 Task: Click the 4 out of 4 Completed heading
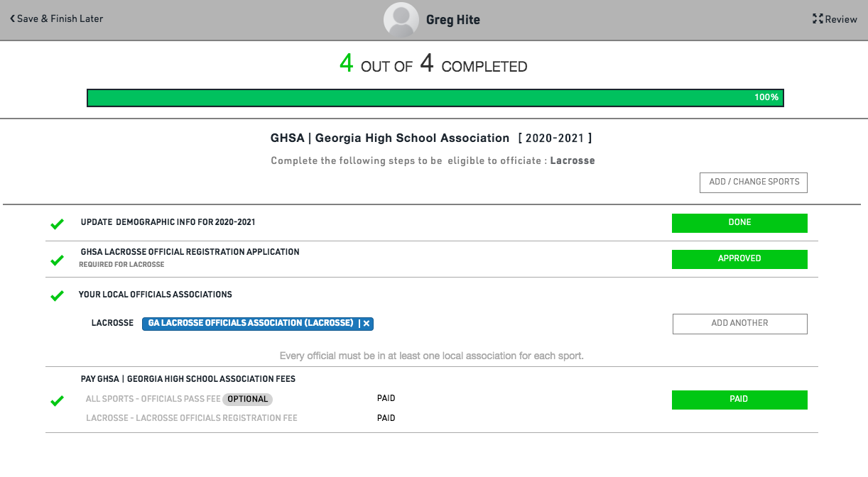[x=433, y=65]
